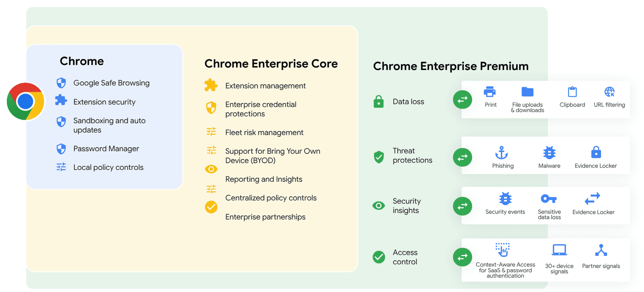Click the green checkmark beside Access control
This screenshot has height=292, width=644.
click(379, 257)
